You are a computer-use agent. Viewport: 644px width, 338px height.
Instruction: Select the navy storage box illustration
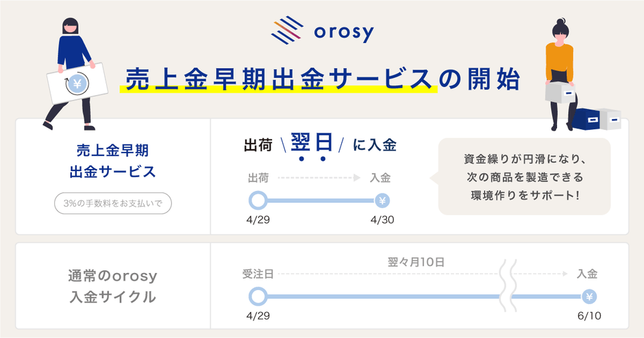click(x=597, y=118)
